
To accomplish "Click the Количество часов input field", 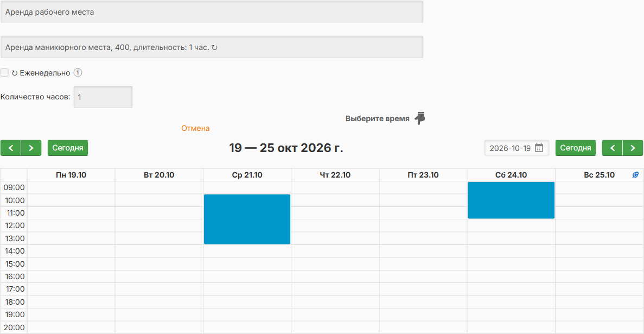I will click(103, 97).
